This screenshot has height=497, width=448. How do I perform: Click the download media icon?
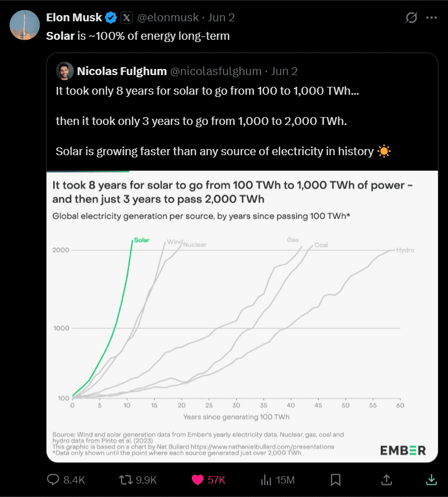431,480
